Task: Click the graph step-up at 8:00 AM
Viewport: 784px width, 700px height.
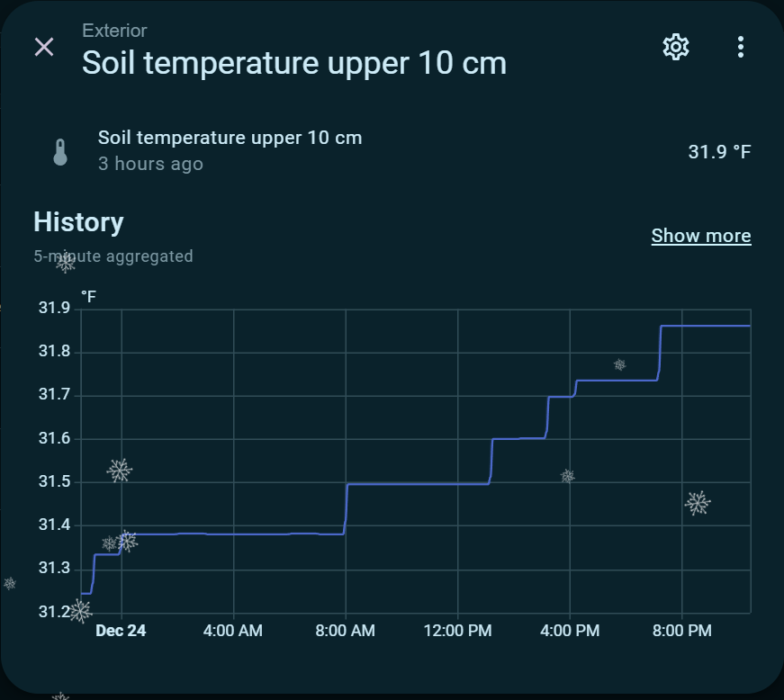Action: point(347,508)
